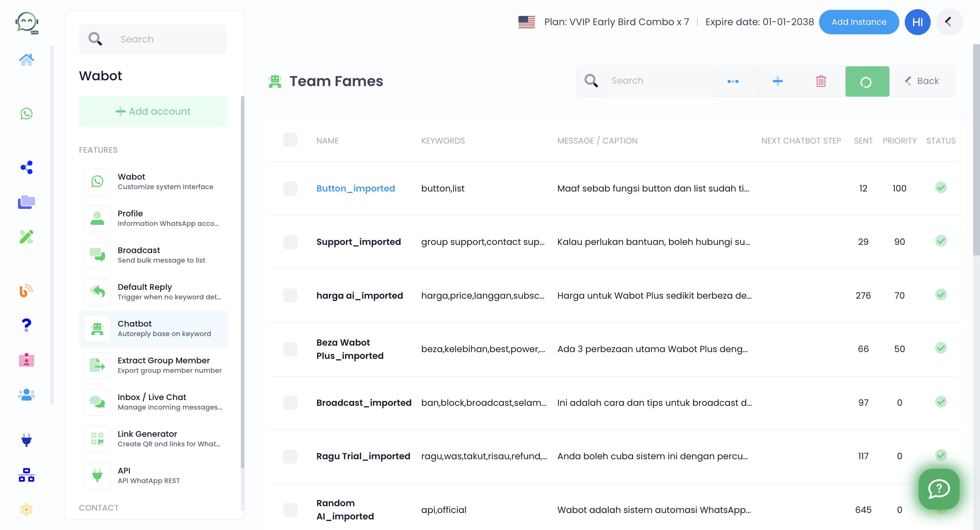Screen dimensions: 980x530
Task: Open the Wabot feature menu item
Action: [x=153, y=182]
